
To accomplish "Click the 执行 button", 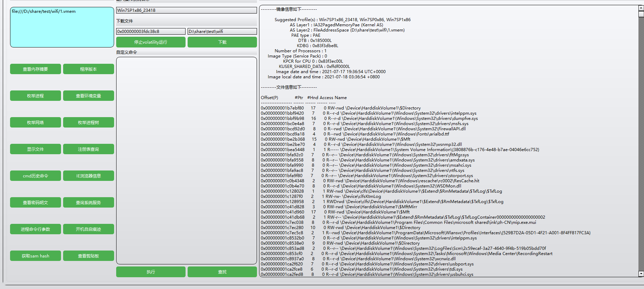I will coord(151,272).
